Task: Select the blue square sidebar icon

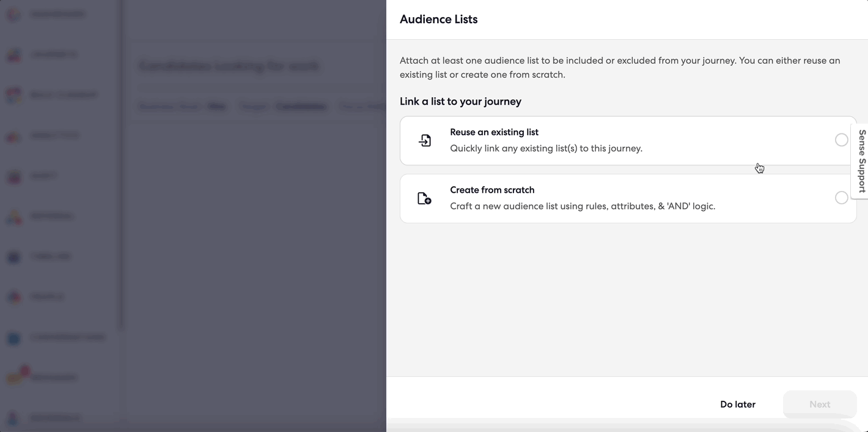Action: coord(13,338)
